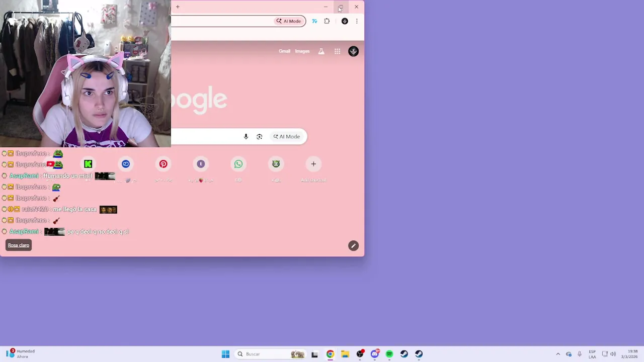644x362 pixels.
Task: Open the second Steam icon on the taskbar
Action: 419,354
